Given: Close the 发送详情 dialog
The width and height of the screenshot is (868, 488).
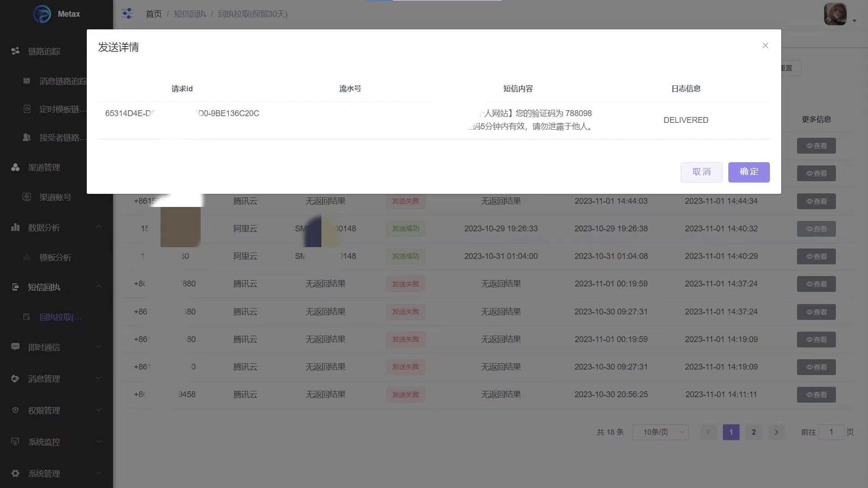Looking at the screenshot, I should point(765,46).
